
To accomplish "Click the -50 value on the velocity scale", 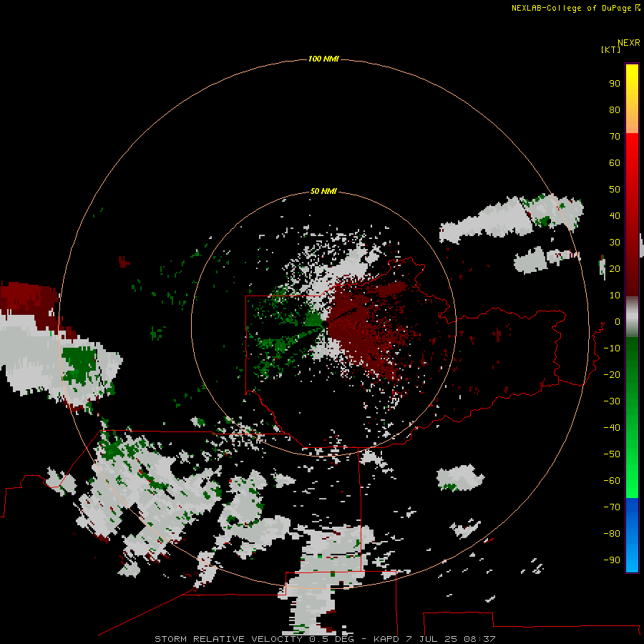I will tap(612, 454).
